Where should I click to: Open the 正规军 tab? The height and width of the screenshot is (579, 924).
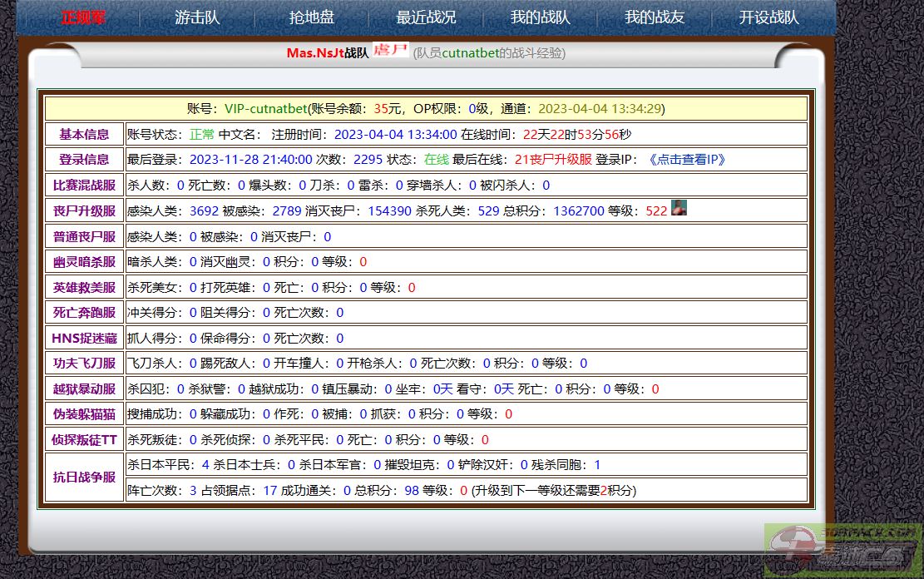click(x=83, y=17)
